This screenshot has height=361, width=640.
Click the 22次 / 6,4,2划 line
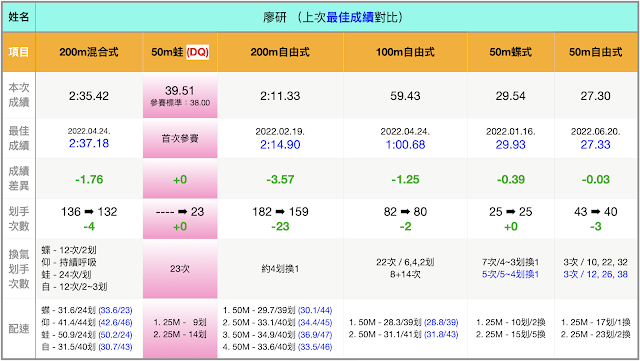(405, 262)
